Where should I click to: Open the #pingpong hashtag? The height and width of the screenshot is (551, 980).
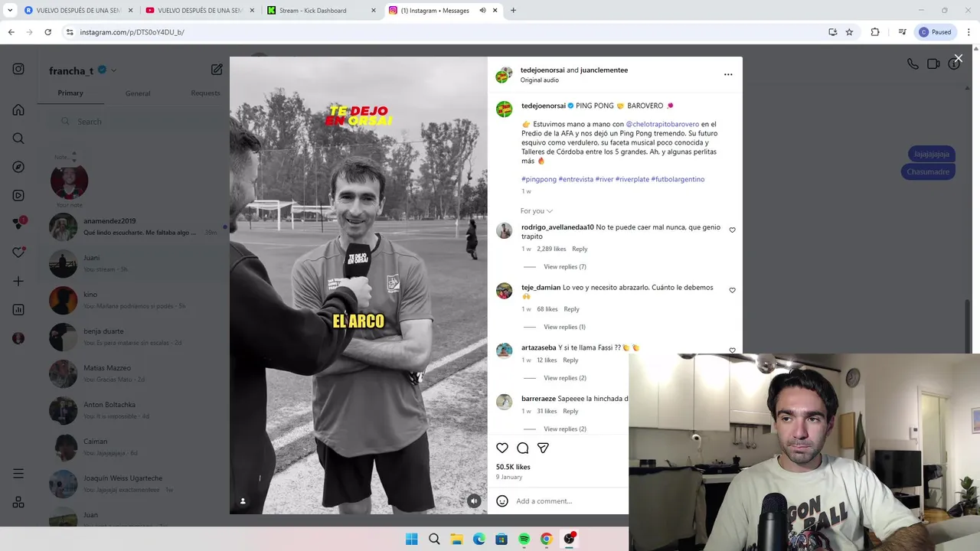539,179
